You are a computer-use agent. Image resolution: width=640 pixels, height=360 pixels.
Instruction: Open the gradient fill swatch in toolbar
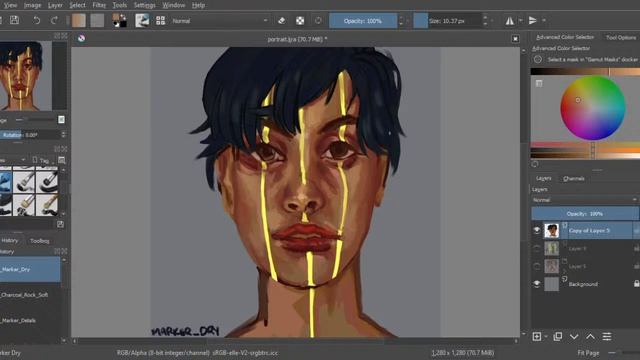[79, 20]
